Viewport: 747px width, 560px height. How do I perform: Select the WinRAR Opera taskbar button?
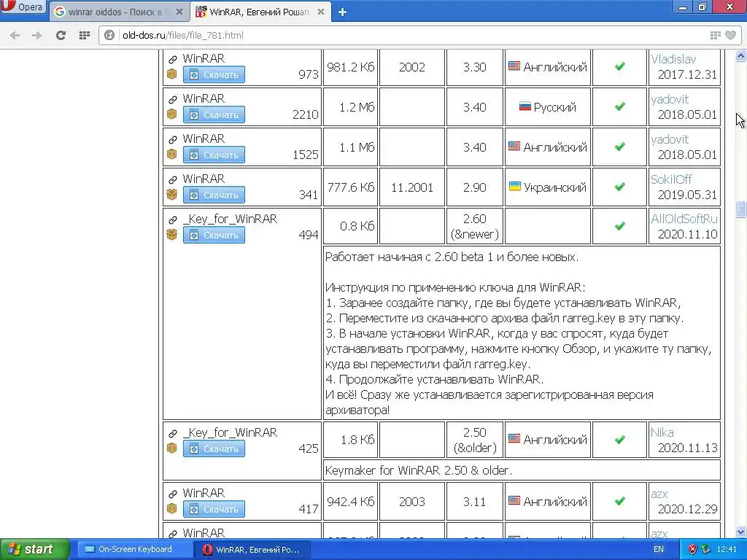[252, 550]
